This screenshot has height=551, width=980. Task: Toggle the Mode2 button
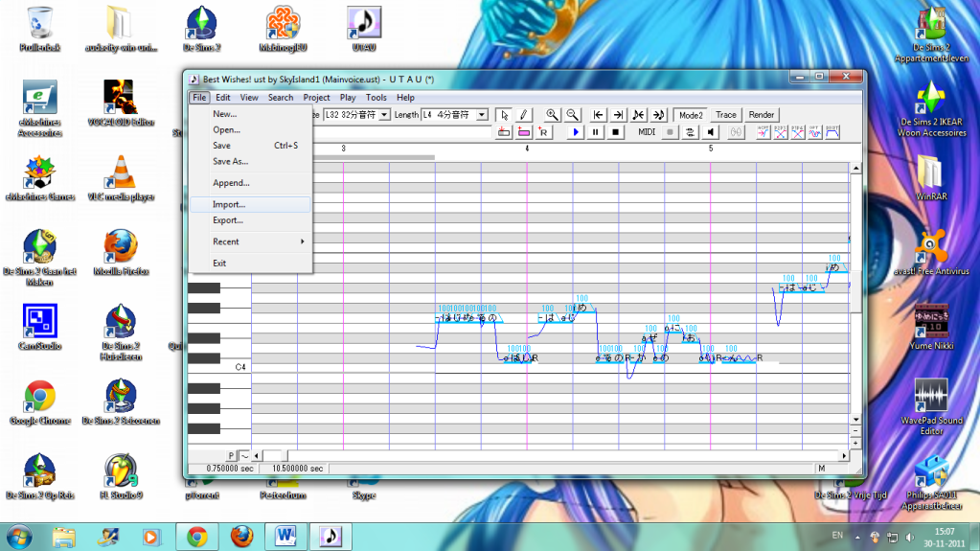pyautogui.click(x=691, y=115)
